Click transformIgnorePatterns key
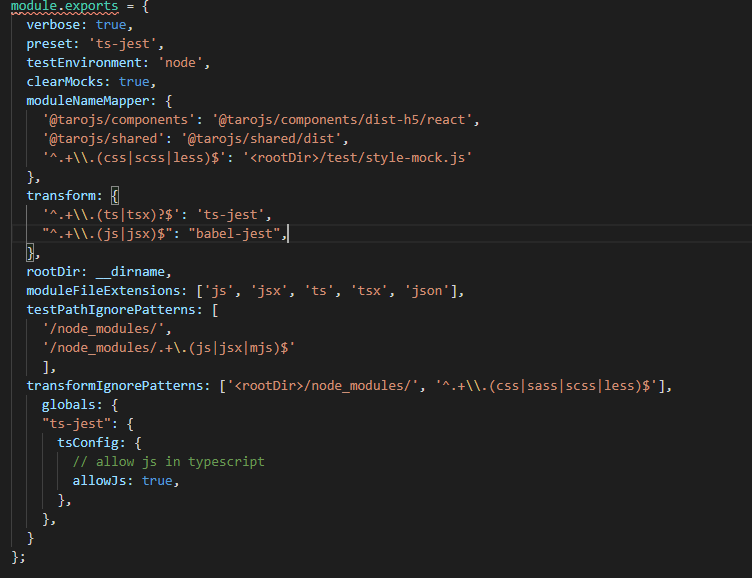752x578 pixels. pyautogui.click(x=115, y=386)
